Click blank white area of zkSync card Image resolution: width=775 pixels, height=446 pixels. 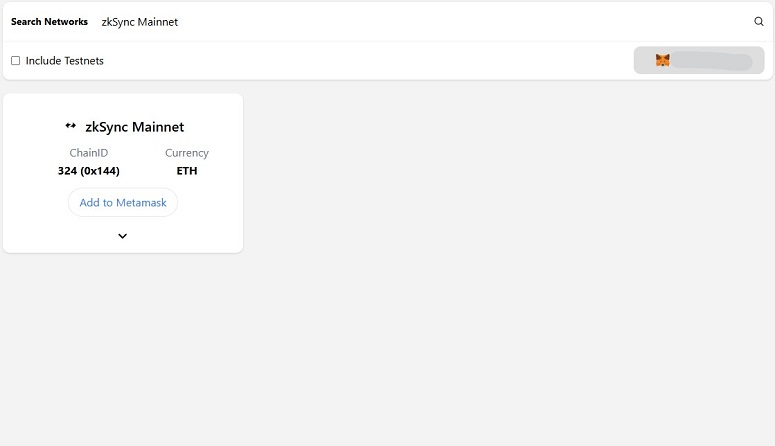[x=208, y=227]
